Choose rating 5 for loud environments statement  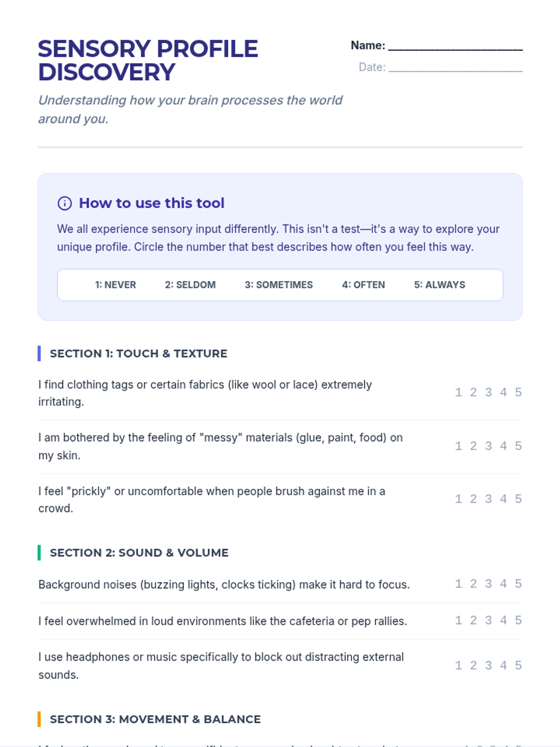[x=518, y=620]
